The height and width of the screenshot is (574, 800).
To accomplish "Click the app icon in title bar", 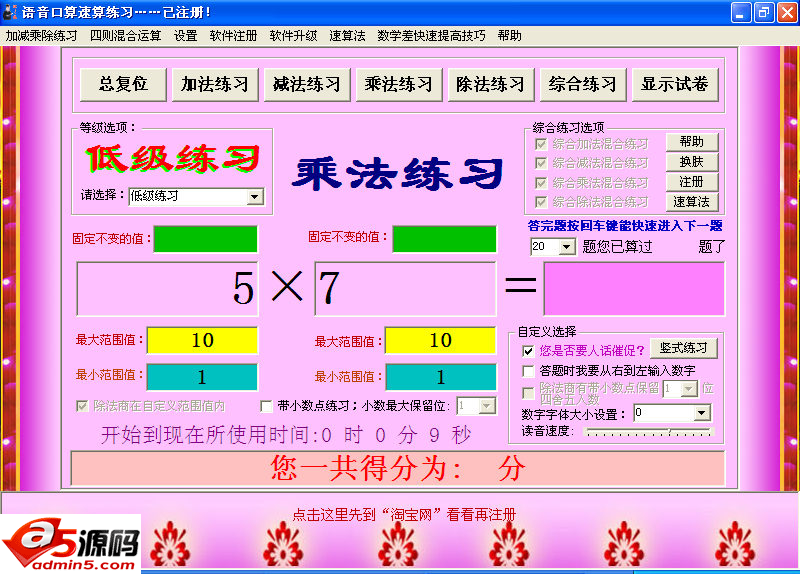I will [9, 11].
